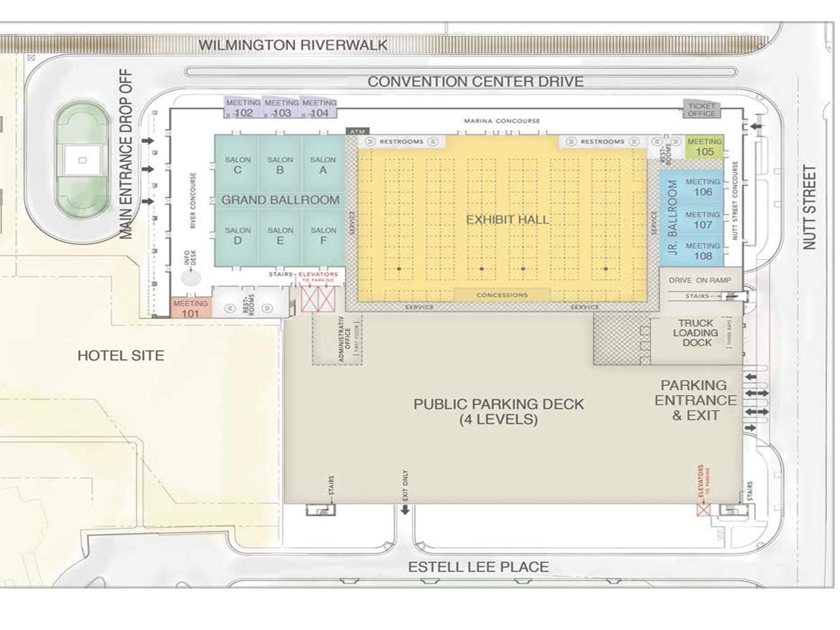Click the red elevator icon at parking deck corner
This screenshot has height=630, width=840.
703,509
